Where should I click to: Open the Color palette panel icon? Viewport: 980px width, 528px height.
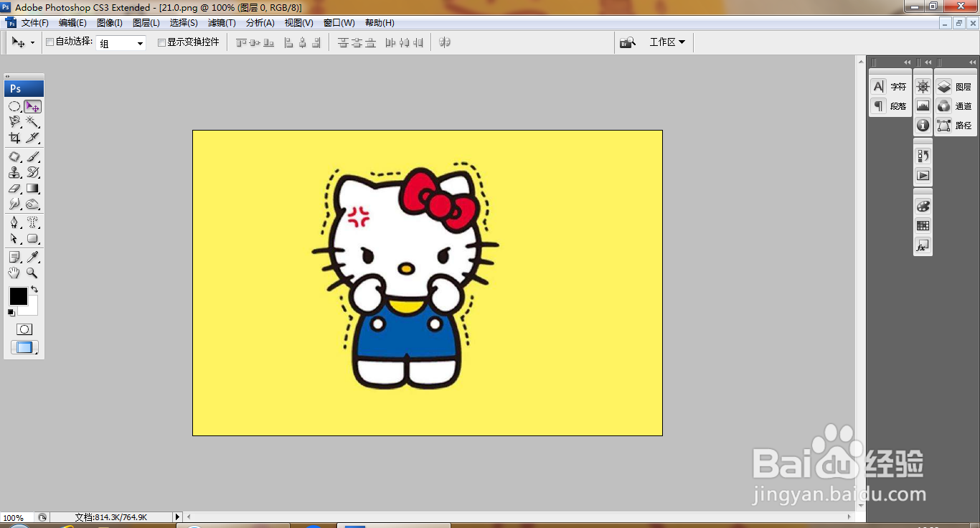(x=923, y=206)
